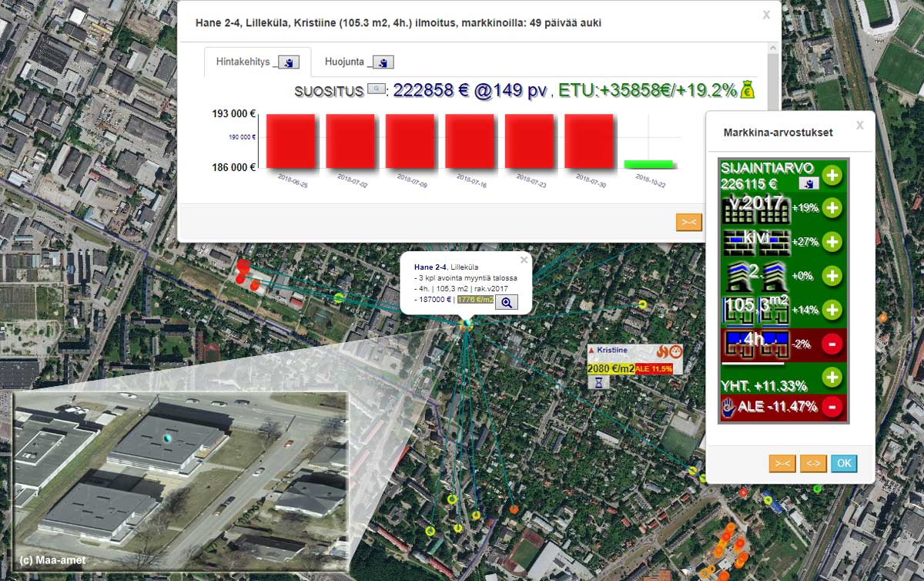Click the kivi brick material icon
The width and height of the screenshot is (924, 581).
point(756,241)
